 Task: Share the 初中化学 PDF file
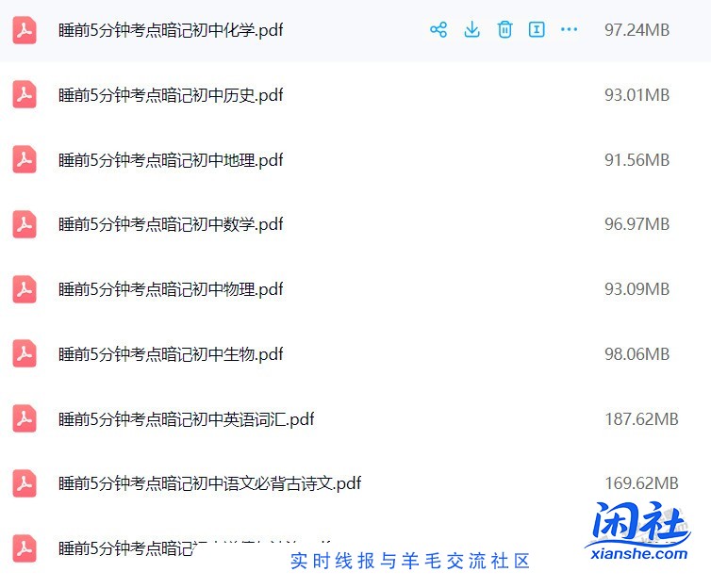tap(438, 30)
